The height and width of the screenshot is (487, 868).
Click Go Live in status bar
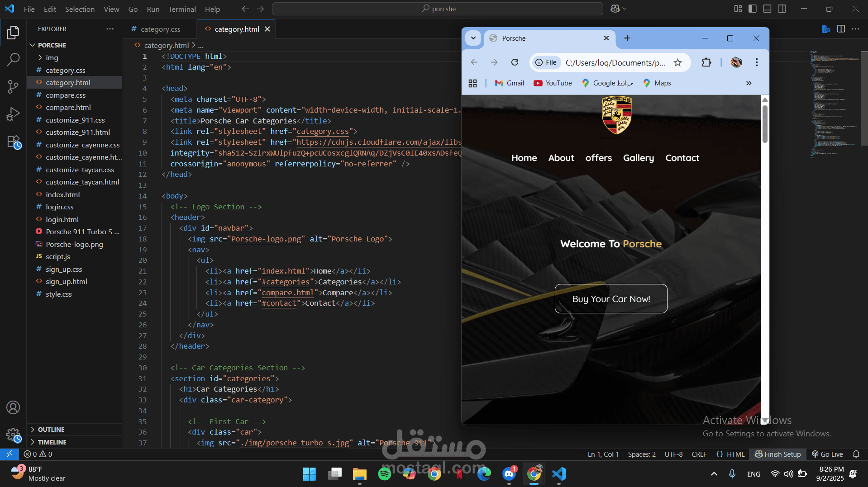pos(827,454)
